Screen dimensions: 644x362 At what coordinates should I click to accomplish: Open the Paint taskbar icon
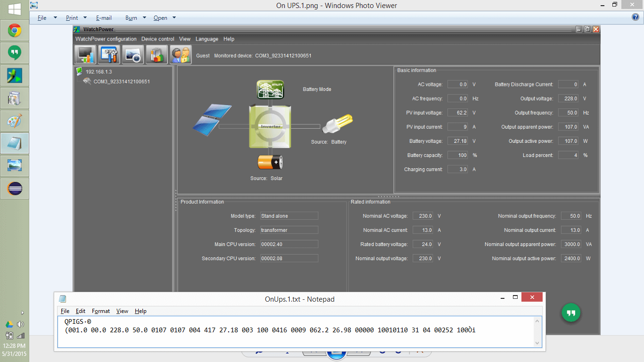14,121
